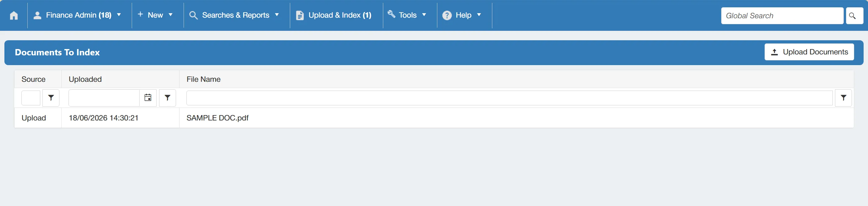Screen dimensions: 868x206
Task: Click the question mark Help icon
Action: [447, 15]
